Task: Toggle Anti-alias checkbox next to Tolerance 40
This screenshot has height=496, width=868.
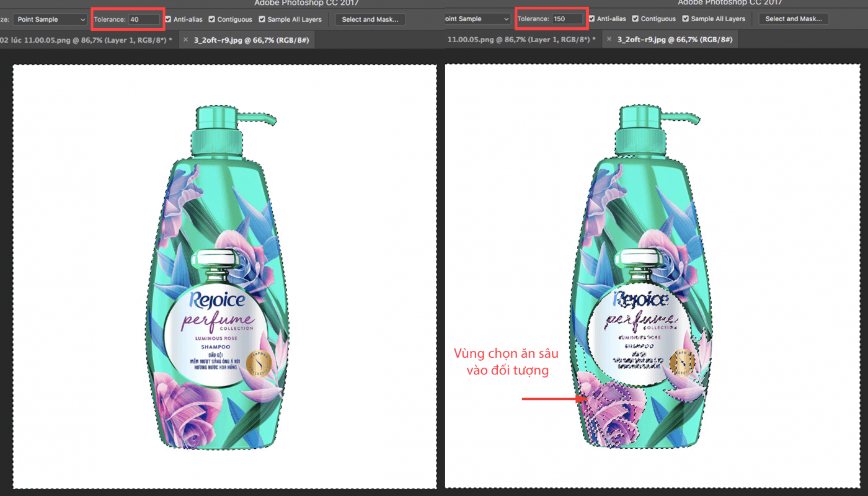Action: click(168, 19)
